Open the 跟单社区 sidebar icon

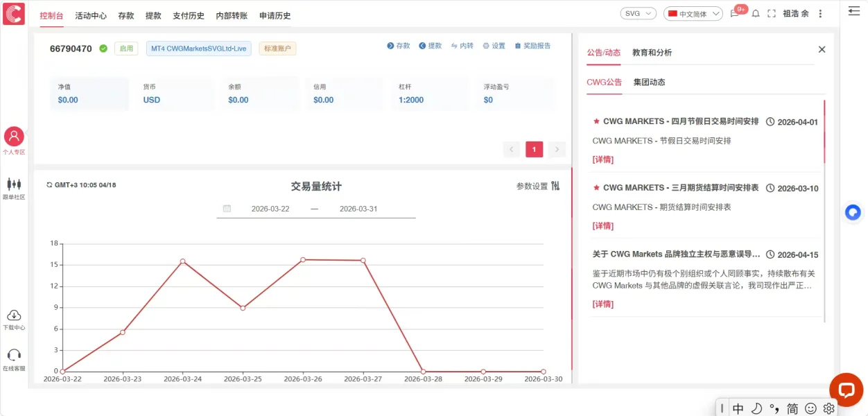point(14,184)
